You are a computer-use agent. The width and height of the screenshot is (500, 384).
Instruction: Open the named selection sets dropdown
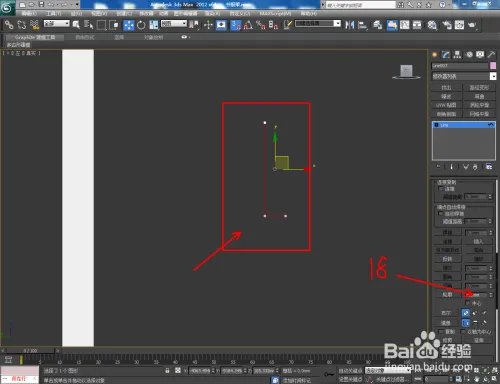coord(318,23)
